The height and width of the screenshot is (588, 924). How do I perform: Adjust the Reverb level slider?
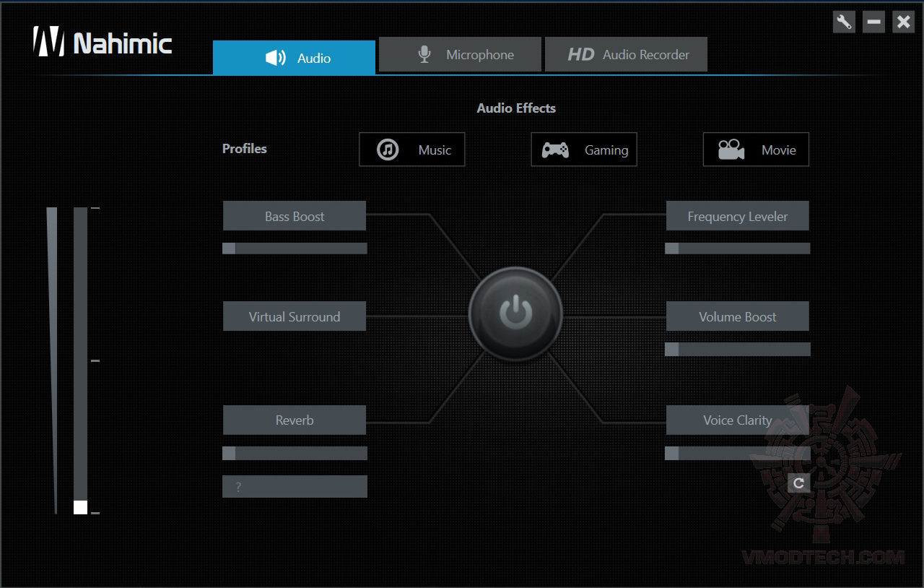click(295, 454)
